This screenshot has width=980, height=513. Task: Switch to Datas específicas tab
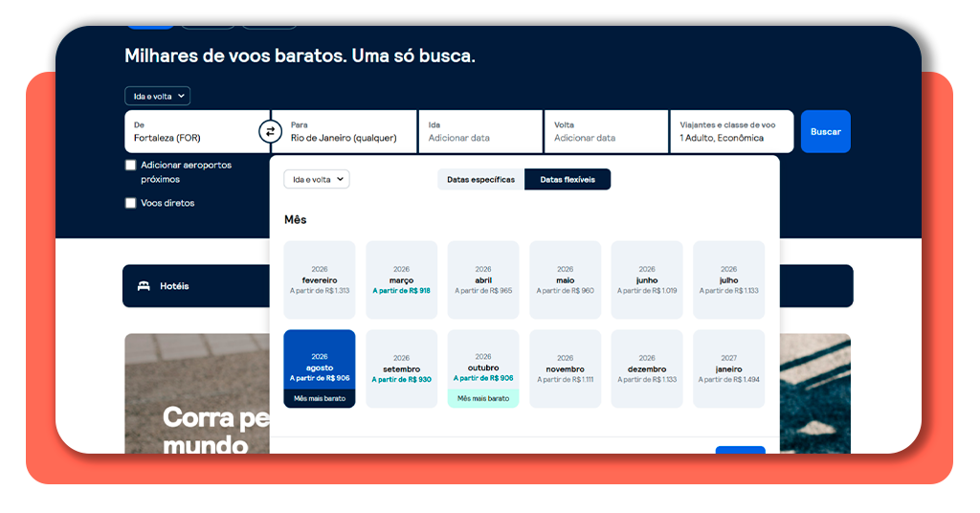click(x=480, y=179)
